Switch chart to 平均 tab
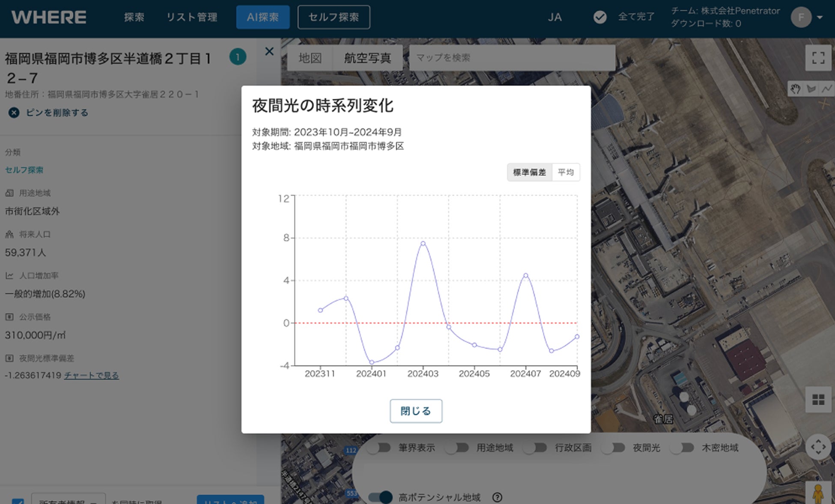 click(x=566, y=172)
